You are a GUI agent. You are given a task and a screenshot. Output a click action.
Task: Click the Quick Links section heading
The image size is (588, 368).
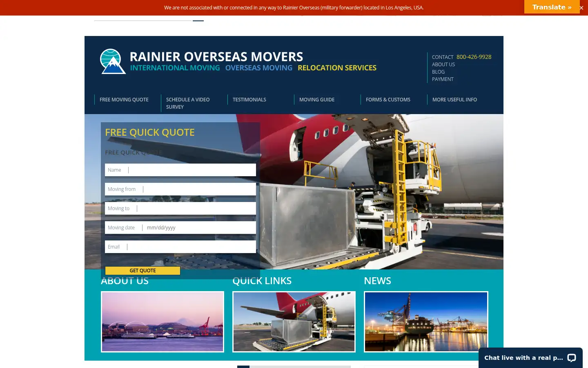tap(262, 281)
